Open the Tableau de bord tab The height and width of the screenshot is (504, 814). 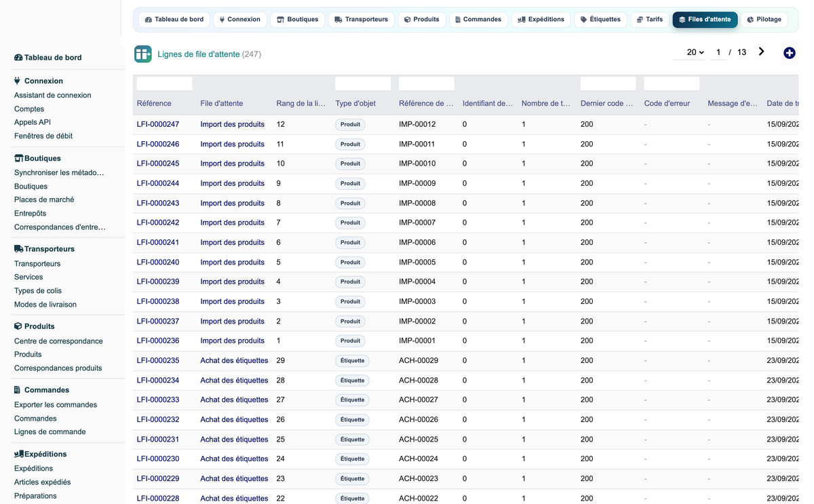tap(174, 20)
